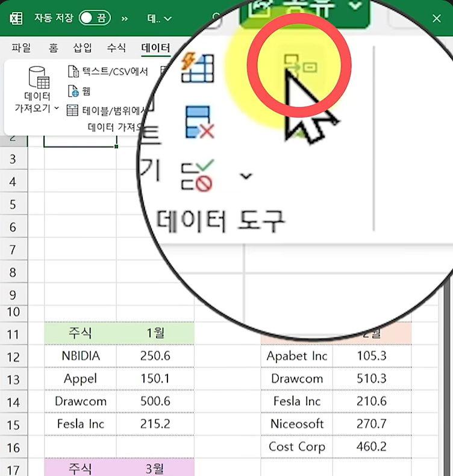Expand the 데이터 가져오기 dropdown arrow
The image size is (453, 476).
pyautogui.click(x=57, y=108)
